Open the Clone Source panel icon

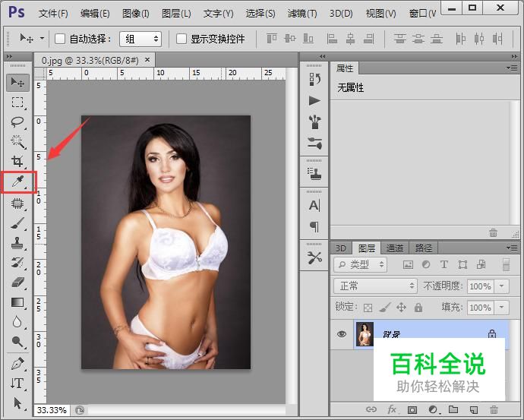click(314, 174)
